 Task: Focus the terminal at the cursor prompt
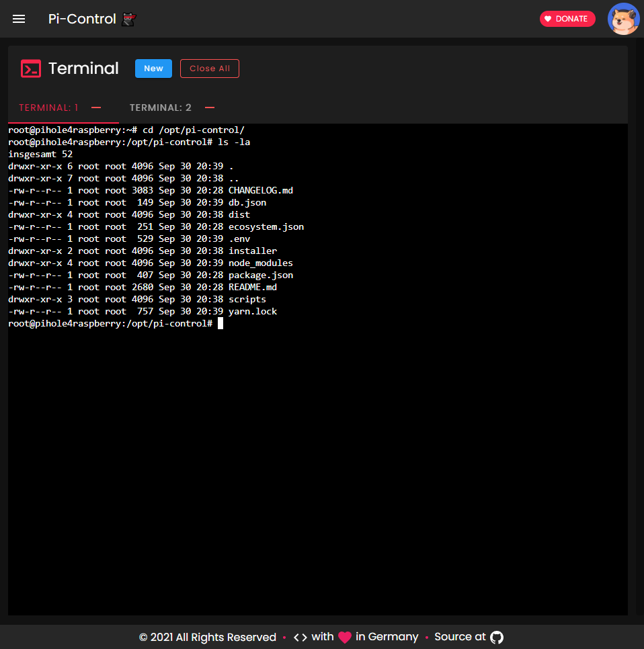coord(220,323)
